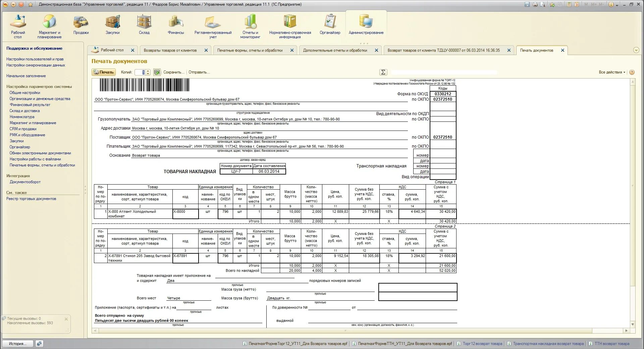Open the tab list dropdown arrow on the right
The height and width of the screenshot is (349, 644).
[636, 50]
